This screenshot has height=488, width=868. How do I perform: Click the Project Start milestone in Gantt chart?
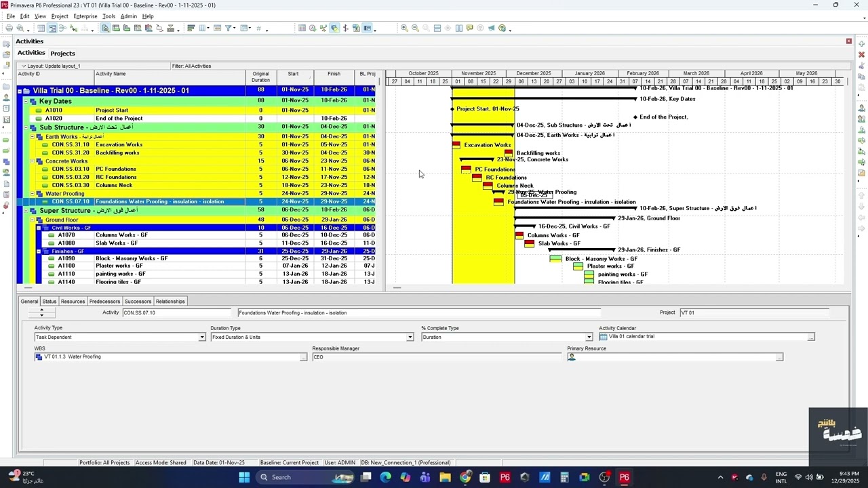(452, 109)
